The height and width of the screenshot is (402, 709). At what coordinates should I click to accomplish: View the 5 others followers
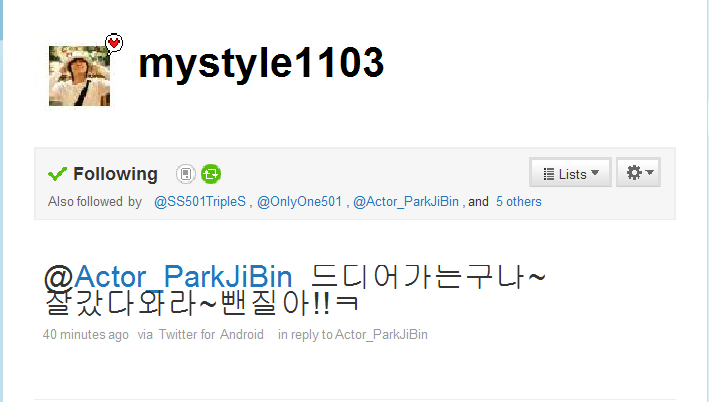[519, 201]
